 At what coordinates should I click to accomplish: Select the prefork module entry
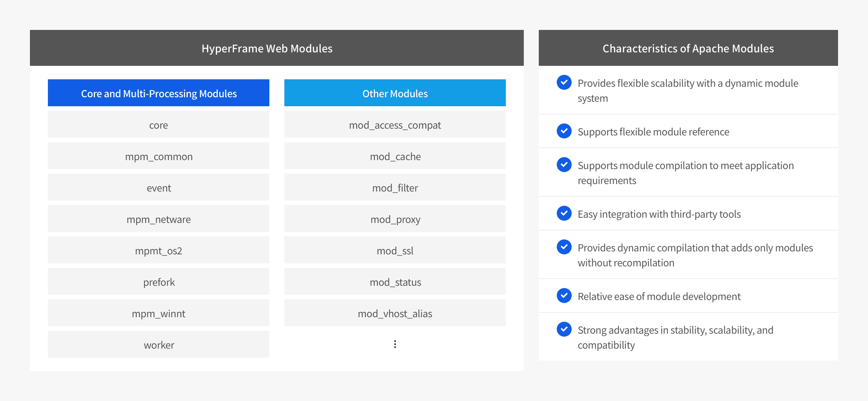pos(159,282)
